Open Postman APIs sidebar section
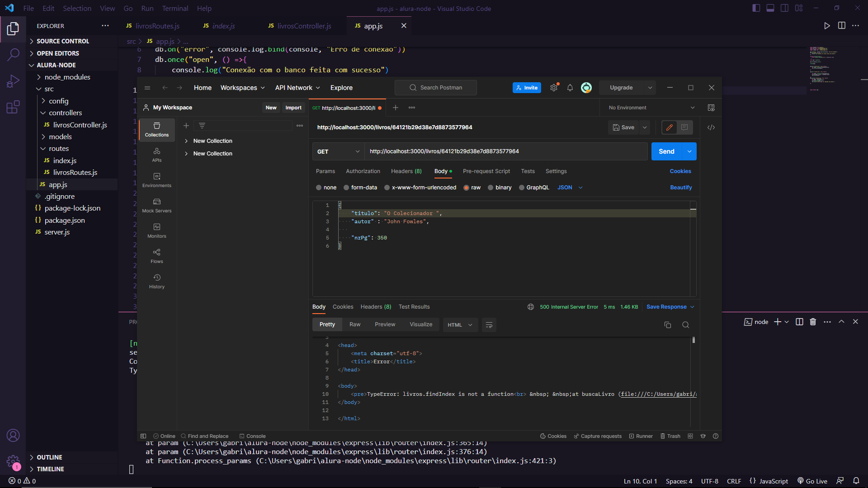Image resolution: width=868 pixels, height=488 pixels. coord(157,155)
